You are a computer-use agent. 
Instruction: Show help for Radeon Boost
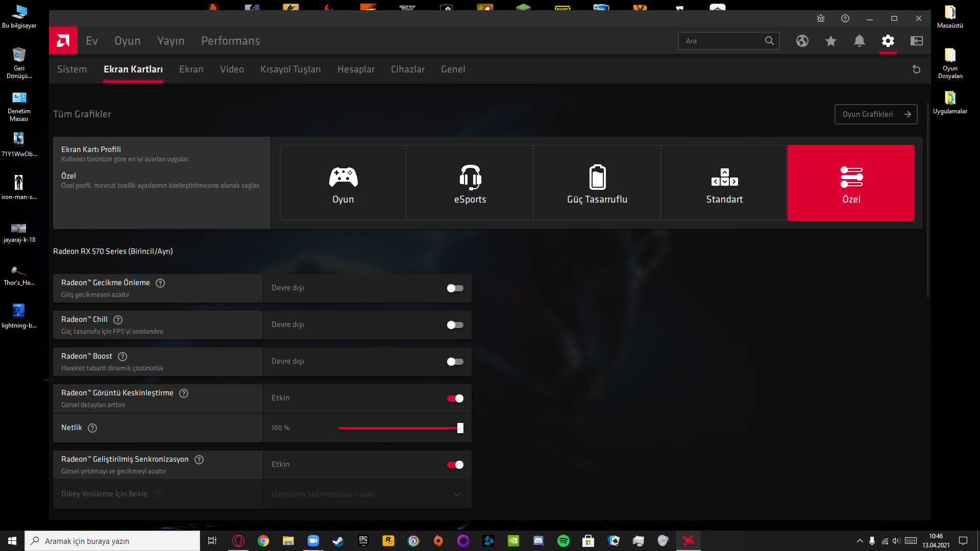(122, 357)
